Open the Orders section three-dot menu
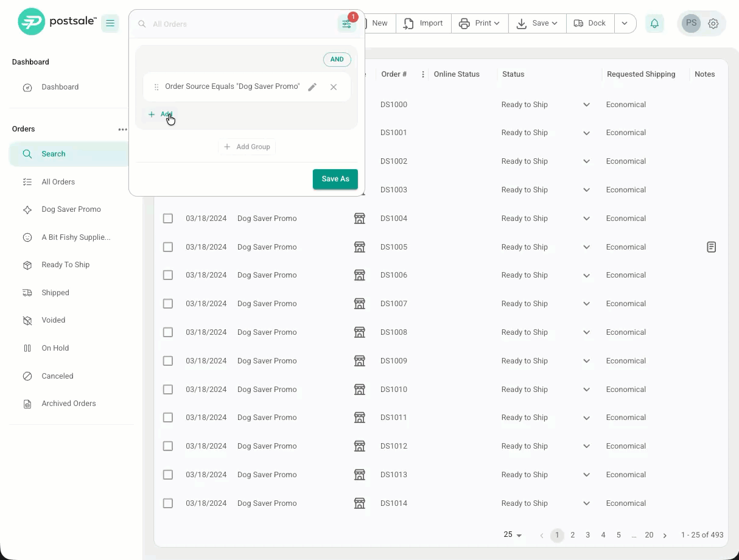The height and width of the screenshot is (560, 739). coord(123,129)
